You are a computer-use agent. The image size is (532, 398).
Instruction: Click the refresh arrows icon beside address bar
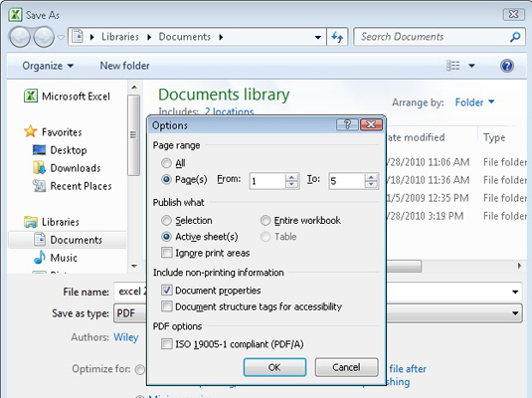tap(337, 37)
